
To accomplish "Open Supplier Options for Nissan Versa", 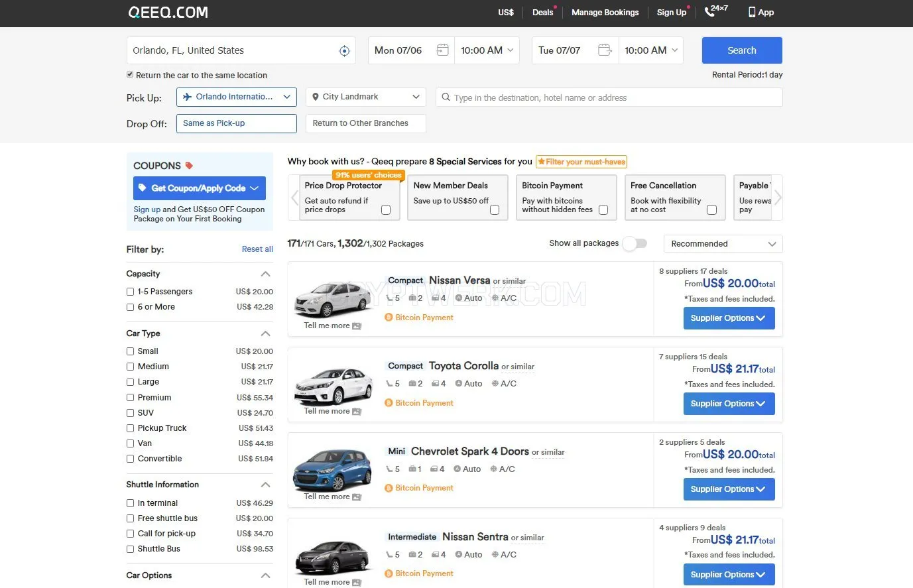I will (729, 318).
